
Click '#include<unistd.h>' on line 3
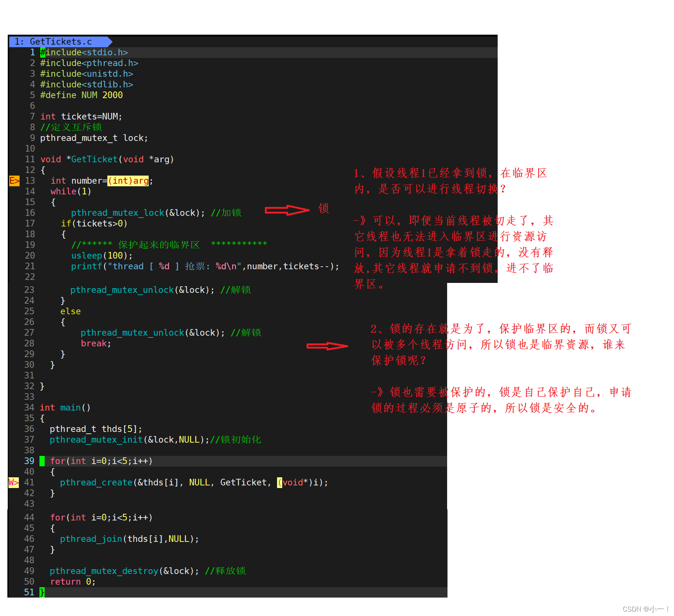pyautogui.click(x=87, y=74)
